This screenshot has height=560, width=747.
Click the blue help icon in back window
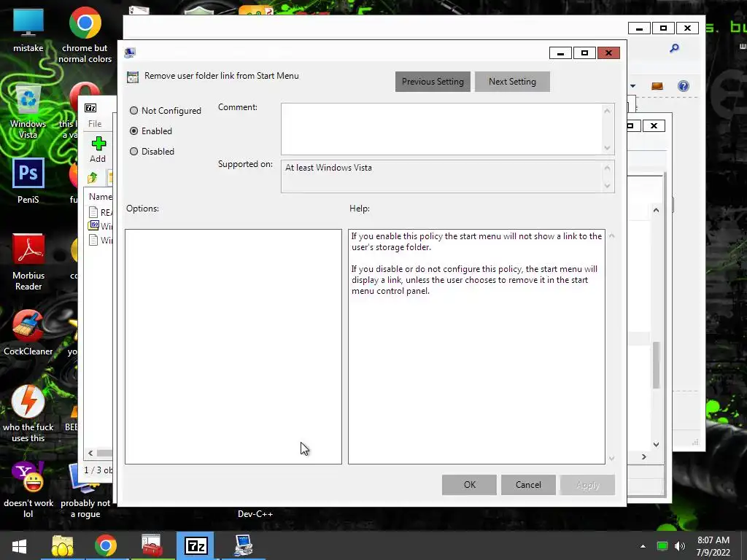coord(683,86)
